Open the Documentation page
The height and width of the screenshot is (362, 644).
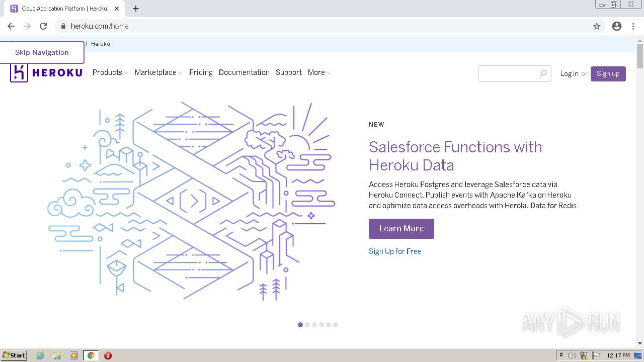click(244, 72)
